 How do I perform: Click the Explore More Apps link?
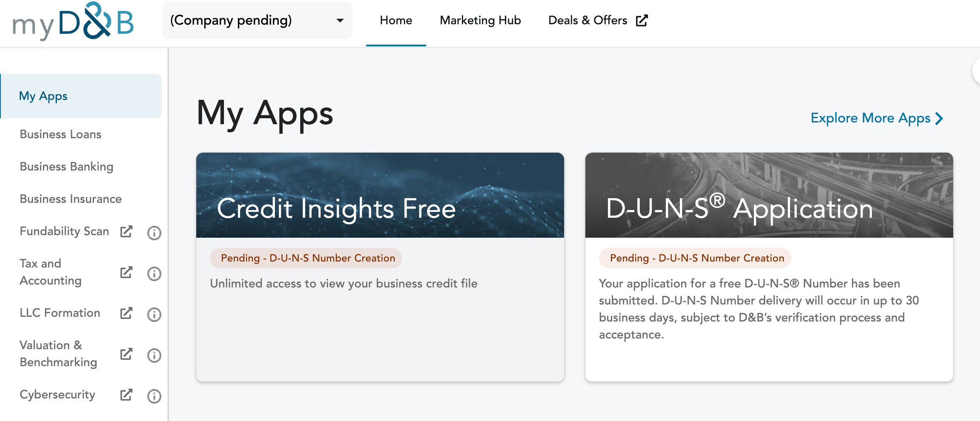click(x=877, y=118)
